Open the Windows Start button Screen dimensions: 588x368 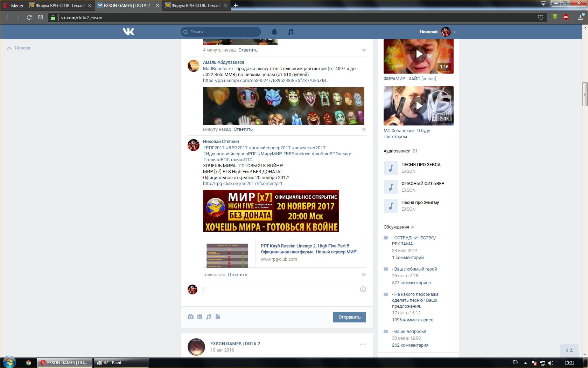9,362
